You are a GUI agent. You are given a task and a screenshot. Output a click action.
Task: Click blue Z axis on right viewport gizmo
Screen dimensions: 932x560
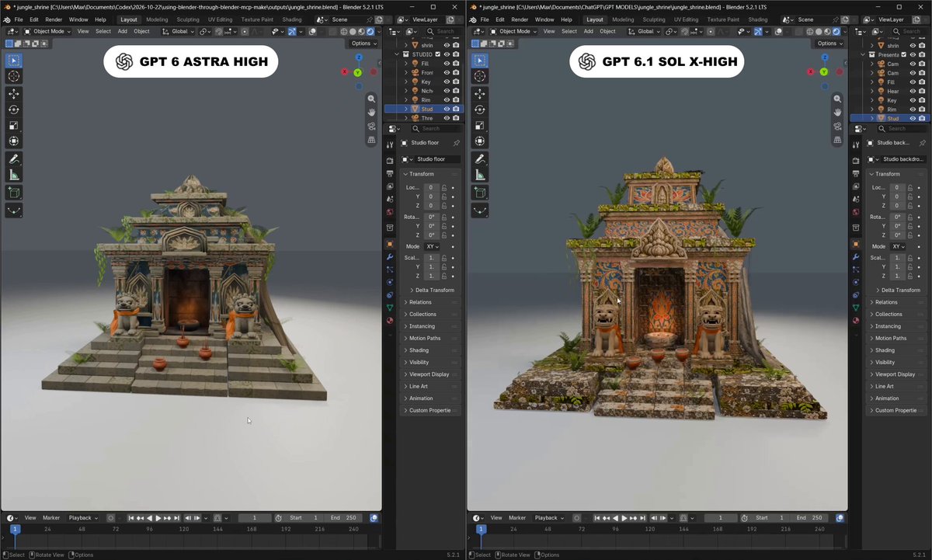tap(824, 57)
